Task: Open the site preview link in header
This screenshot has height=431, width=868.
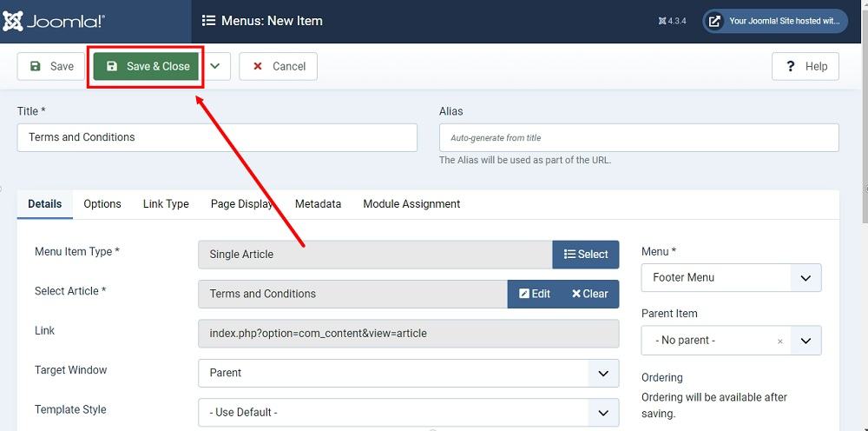Action: [775, 21]
